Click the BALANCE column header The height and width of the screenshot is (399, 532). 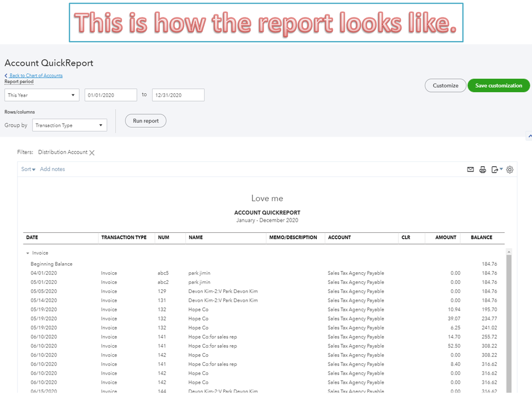(x=481, y=238)
